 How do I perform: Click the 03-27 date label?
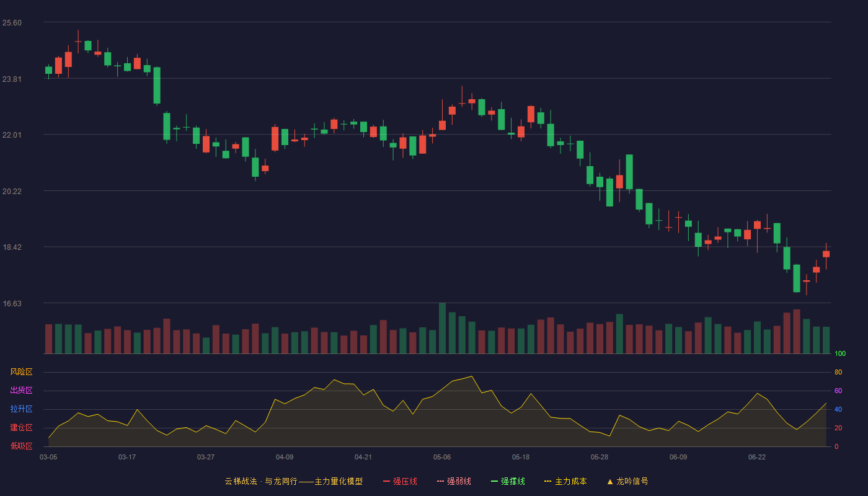(x=206, y=457)
